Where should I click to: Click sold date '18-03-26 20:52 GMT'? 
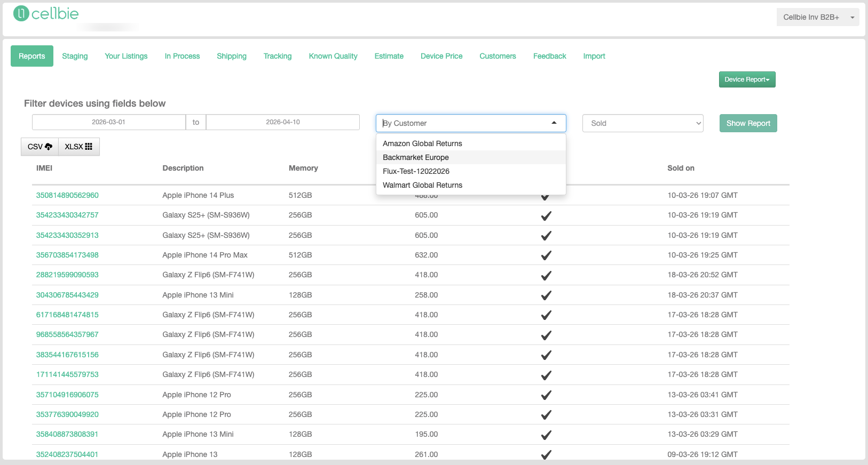[x=703, y=275]
